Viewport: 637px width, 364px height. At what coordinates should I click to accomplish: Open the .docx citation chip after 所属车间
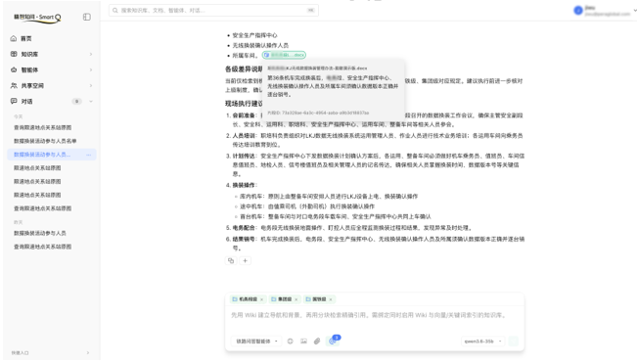[x=284, y=55]
